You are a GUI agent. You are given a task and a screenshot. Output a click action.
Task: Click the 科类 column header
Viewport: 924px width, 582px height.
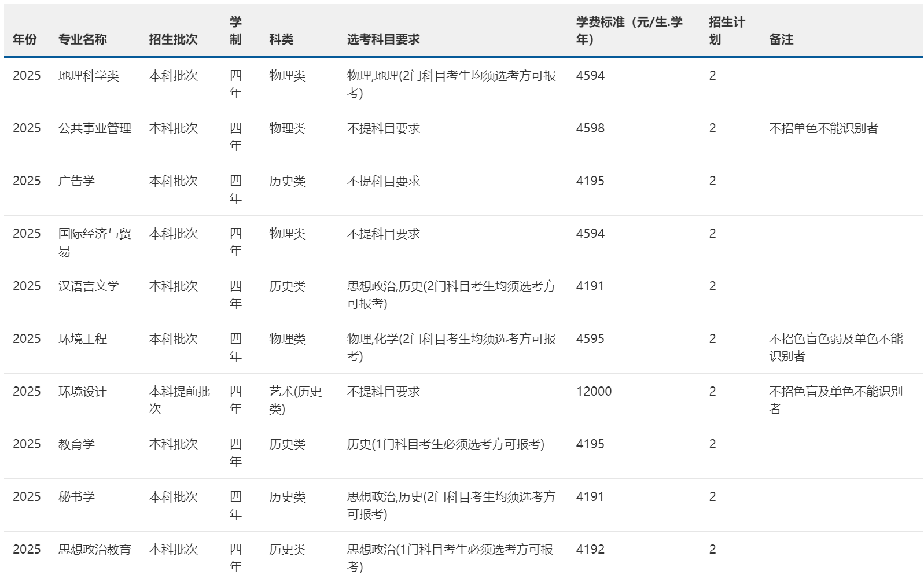coord(281,39)
